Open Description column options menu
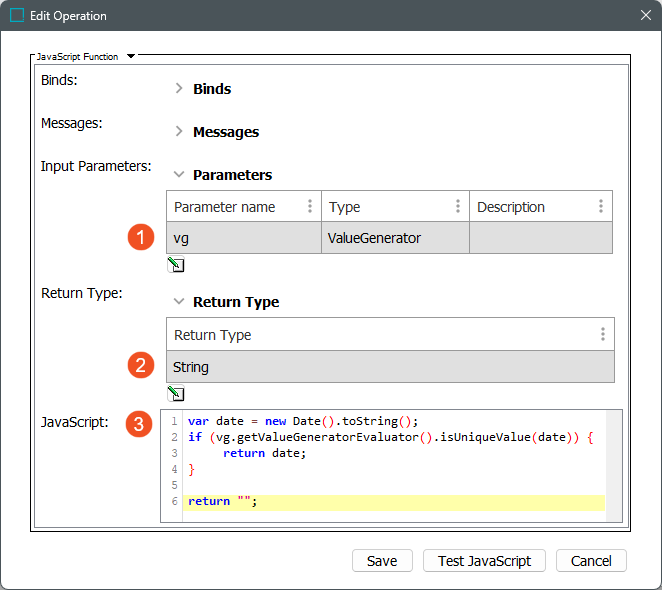662x590 pixels. point(601,207)
